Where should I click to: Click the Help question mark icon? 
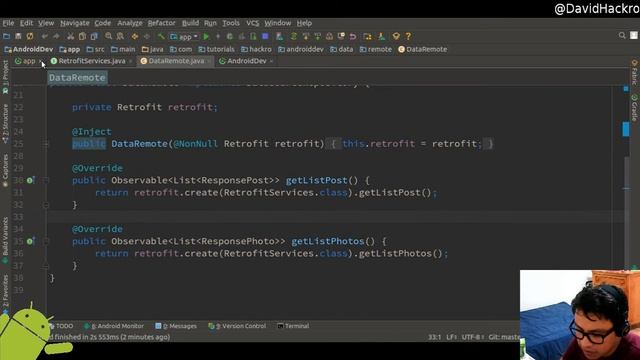[408, 36]
